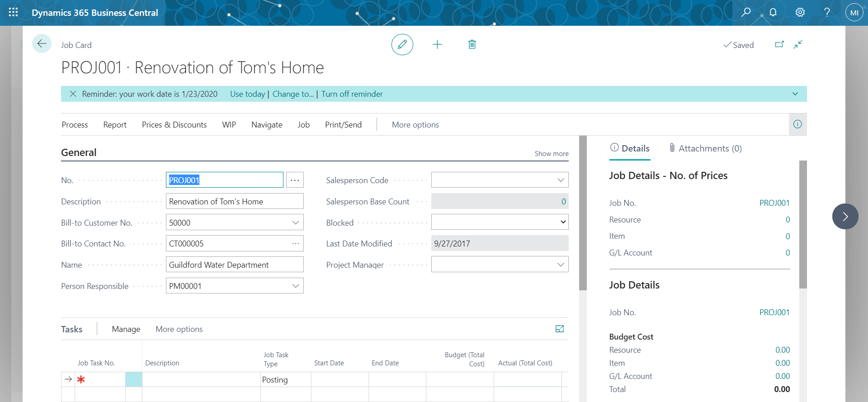Toggle the FactBox info pane icon
This screenshot has width=868, height=402.
pyautogui.click(x=797, y=124)
